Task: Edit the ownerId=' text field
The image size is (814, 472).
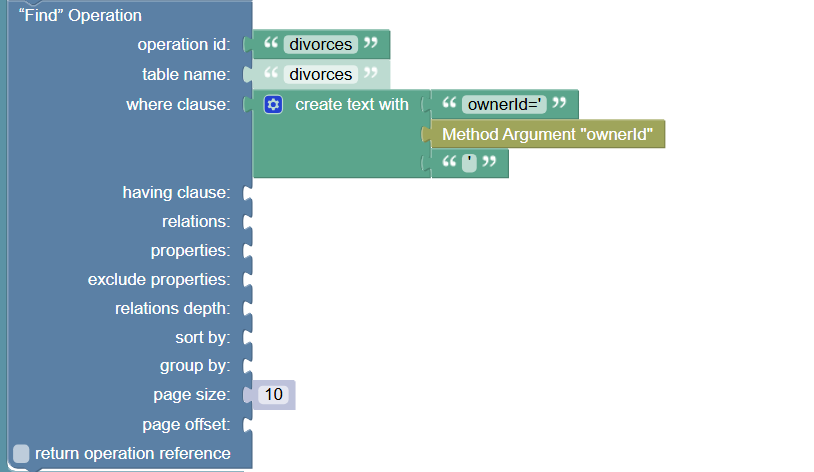Action: pyautogui.click(x=504, y=104)
